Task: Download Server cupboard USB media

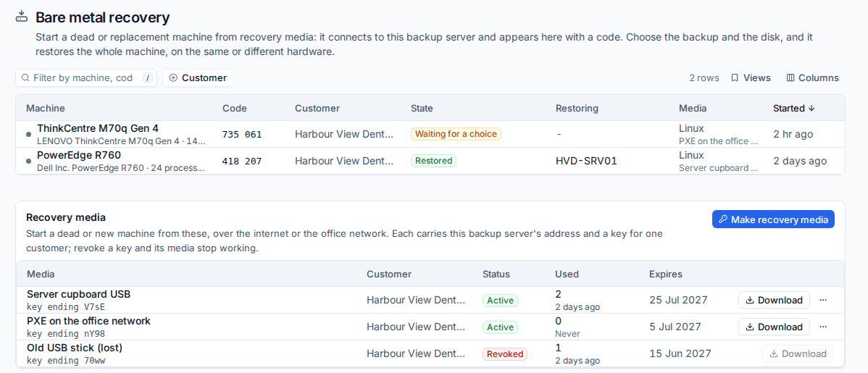Action: tap(774, 300)
